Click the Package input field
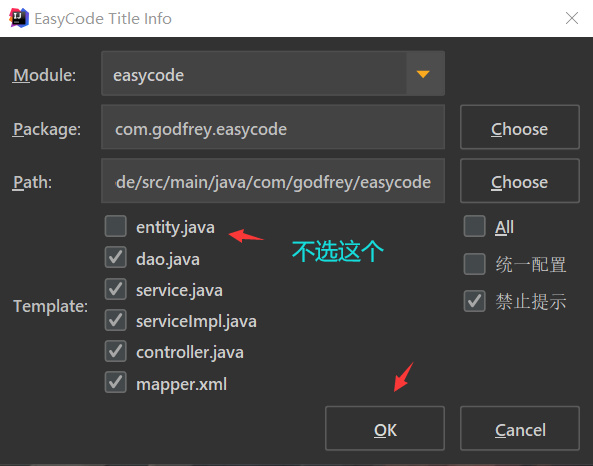This screenshot has height=466, width=593. 273,127
